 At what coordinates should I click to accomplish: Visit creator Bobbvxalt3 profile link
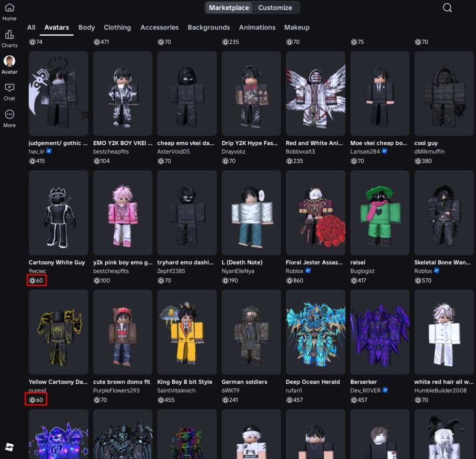(x=300, y=151)
